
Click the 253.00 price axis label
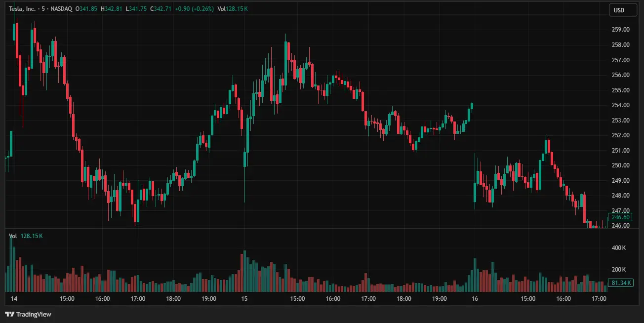click(620, 121)
